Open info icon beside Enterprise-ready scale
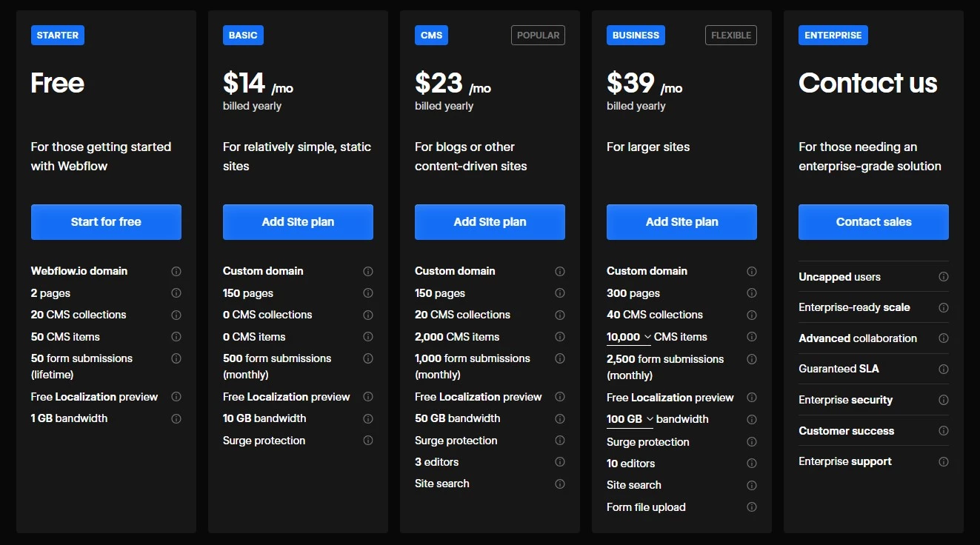Image resolution: width=980 pixels, height=545 pixels. click(x=944, y=307)
